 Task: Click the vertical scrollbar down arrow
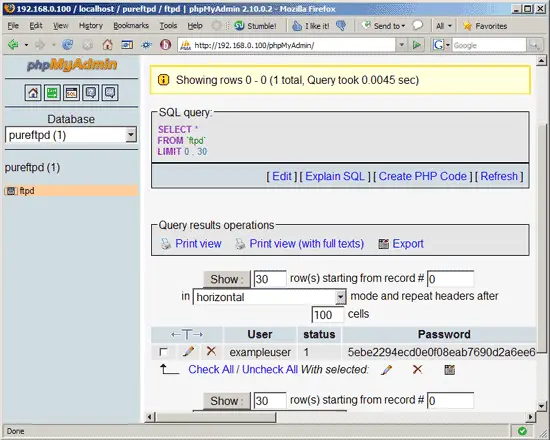tap(541, 407)
